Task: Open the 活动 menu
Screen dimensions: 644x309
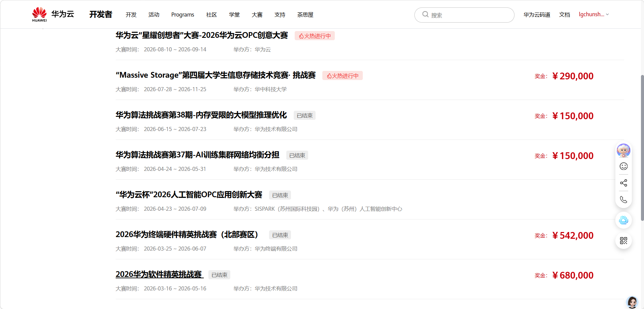Action: click(x=154, y=15)
